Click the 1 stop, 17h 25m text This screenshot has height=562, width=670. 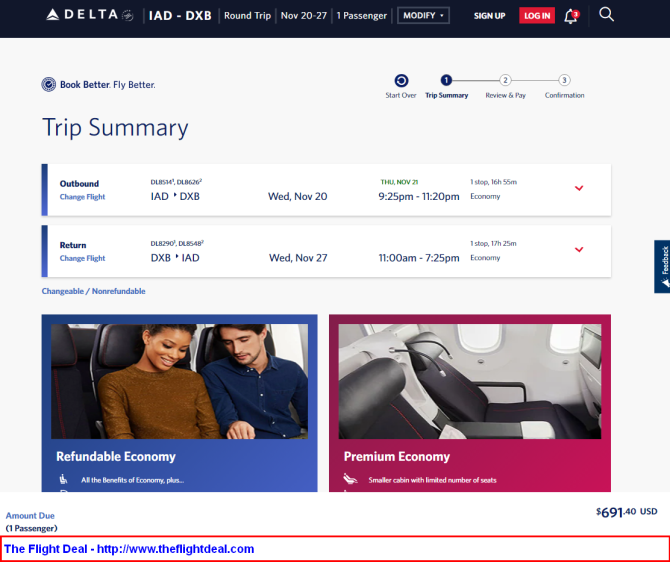pyautogui.click(x=493, y=244)
